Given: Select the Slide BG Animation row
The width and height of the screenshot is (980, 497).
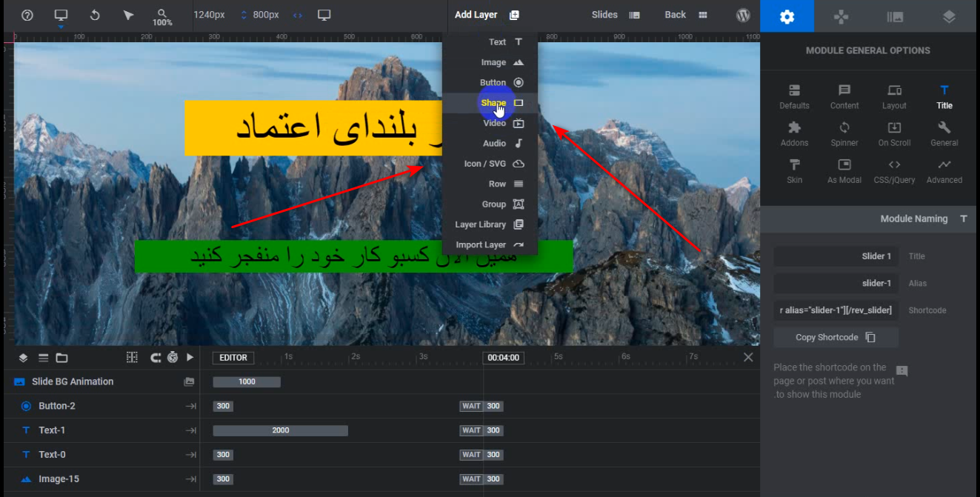Looking at the screenshot, I should point(101,381).
